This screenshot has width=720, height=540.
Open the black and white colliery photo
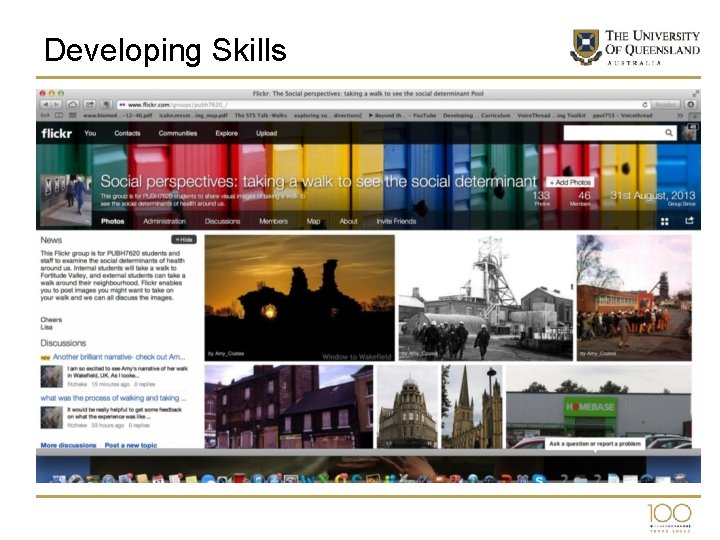486,298
